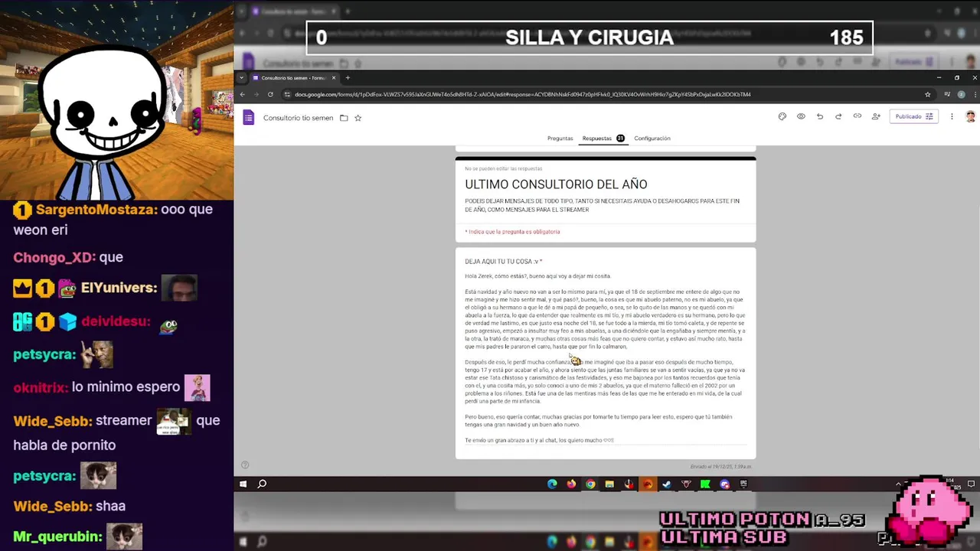Open the Chrome three-dot menu
The height and width of the screenshot is (551, 980).
click(x=973, y=94)
